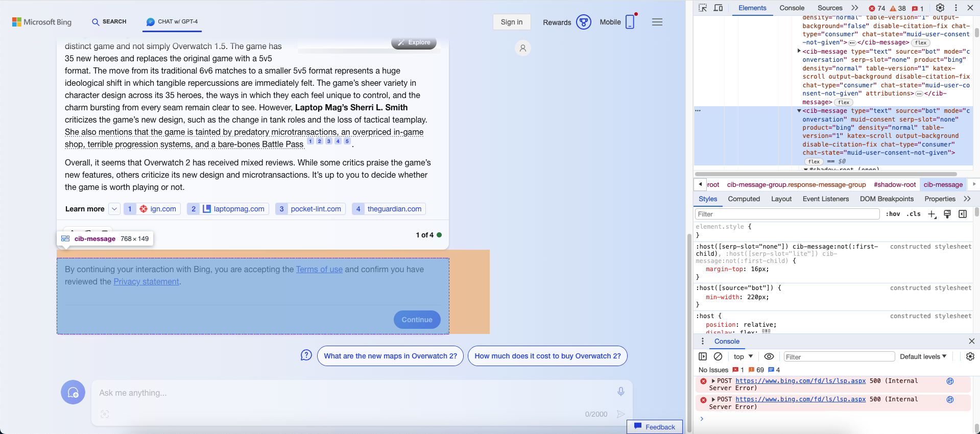The width and height of the screenshot is (980, 434).
Task: Open DevTools settings gear
Action: tap(940, 8)
